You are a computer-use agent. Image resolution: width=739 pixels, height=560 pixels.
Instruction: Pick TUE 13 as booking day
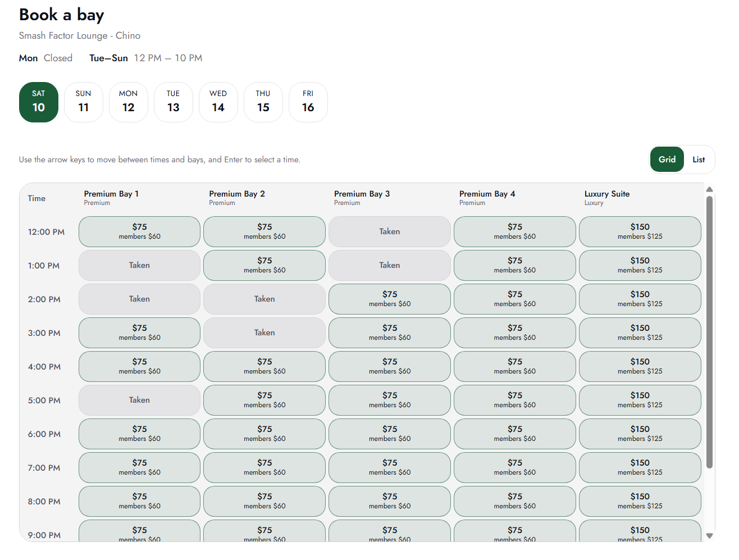point(174,102)
